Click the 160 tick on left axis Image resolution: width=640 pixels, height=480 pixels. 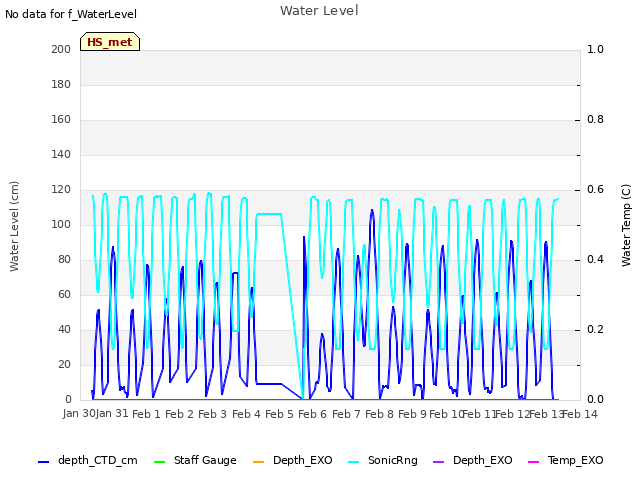(61, 120)
